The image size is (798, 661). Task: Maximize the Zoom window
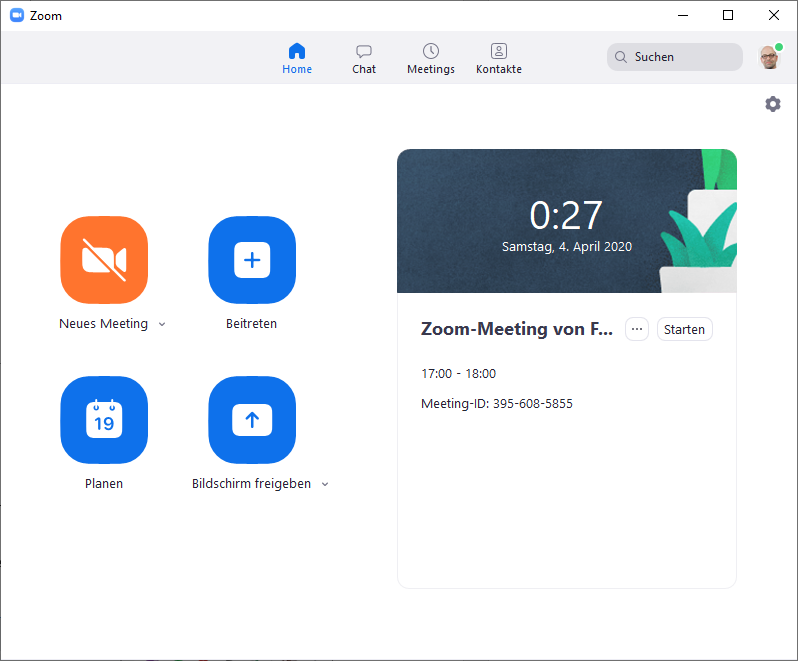728,15
